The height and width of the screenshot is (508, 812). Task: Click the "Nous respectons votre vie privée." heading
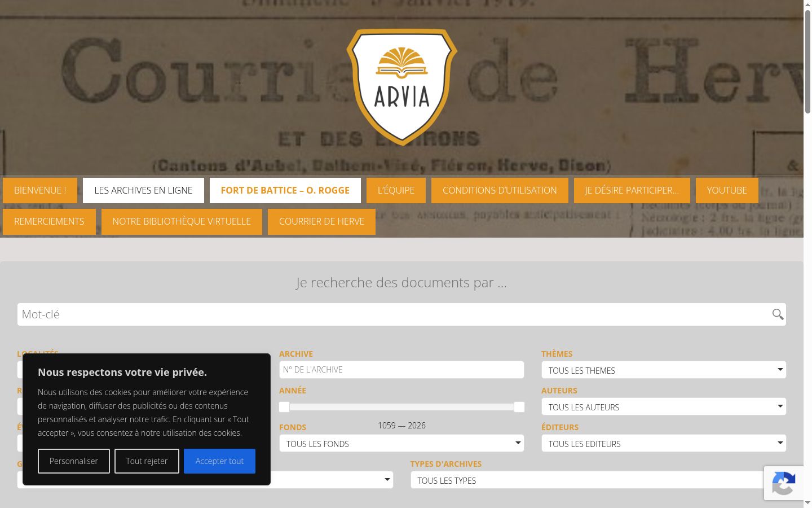tap(122, 372)
